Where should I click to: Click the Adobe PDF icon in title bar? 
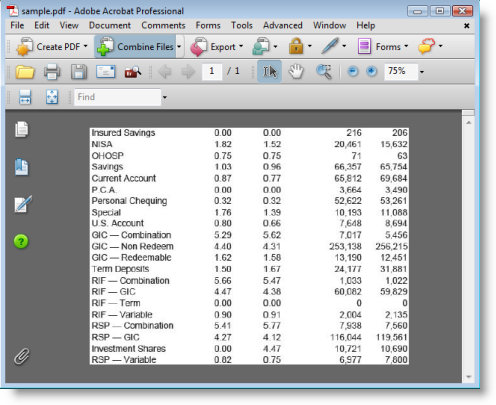[x=13, y=11]
